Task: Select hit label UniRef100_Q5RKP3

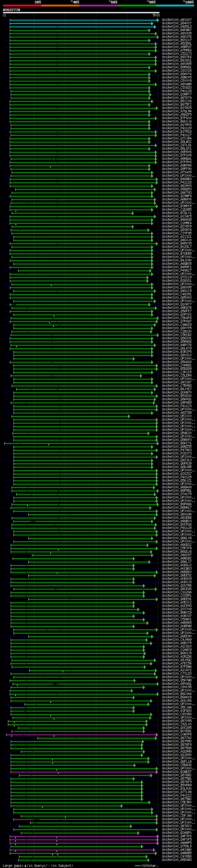Action: pos(177,440)
